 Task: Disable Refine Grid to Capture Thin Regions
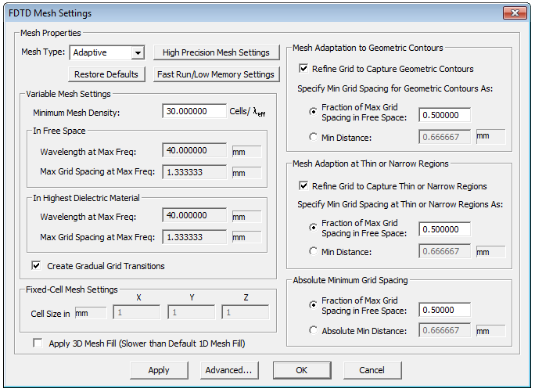(304, 186)
